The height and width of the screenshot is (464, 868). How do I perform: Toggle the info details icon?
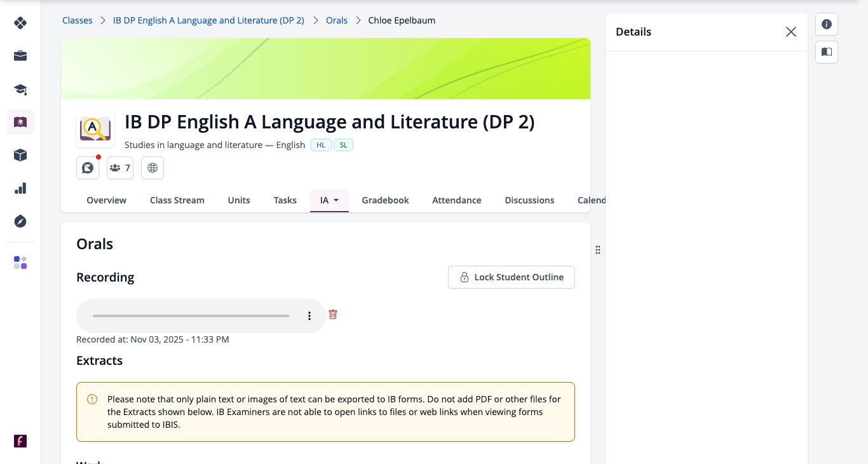pyautogui.click(x=827, y=24)
